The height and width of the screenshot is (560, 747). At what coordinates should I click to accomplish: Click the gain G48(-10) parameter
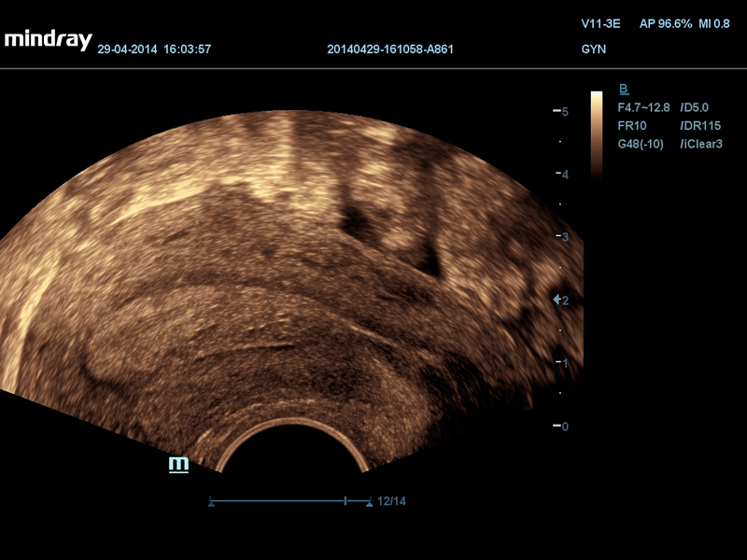tap(641, 144)
